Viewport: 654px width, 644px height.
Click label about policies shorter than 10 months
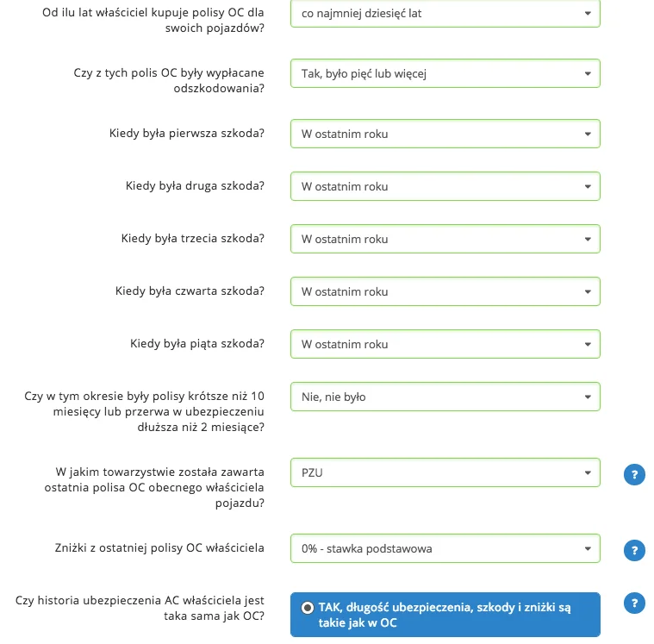(x=144, y=411)
